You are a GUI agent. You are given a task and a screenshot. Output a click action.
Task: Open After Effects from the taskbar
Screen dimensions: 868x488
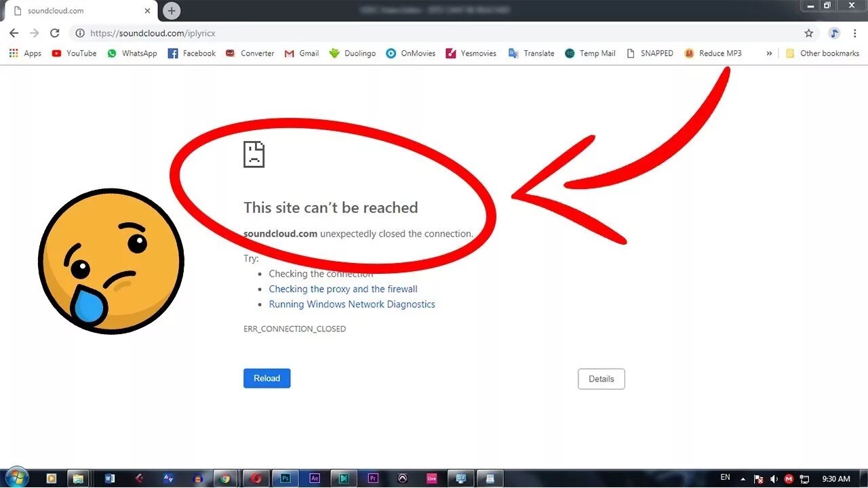coord(315,478)
